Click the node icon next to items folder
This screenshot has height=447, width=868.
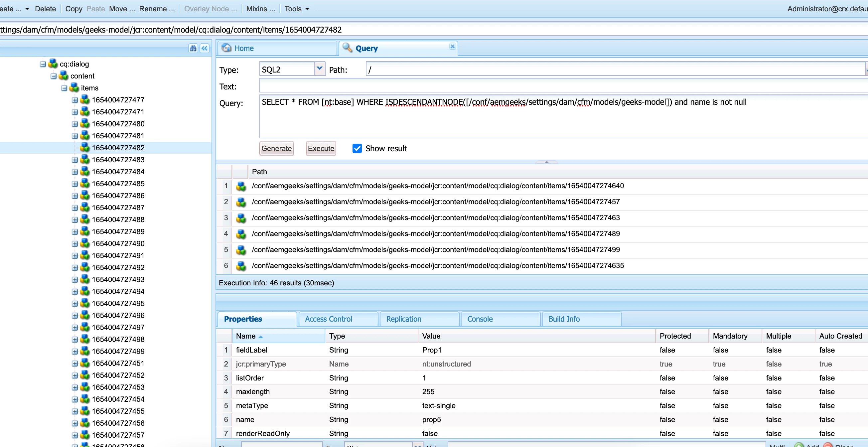pyautogui.click(x=74, y=88)
